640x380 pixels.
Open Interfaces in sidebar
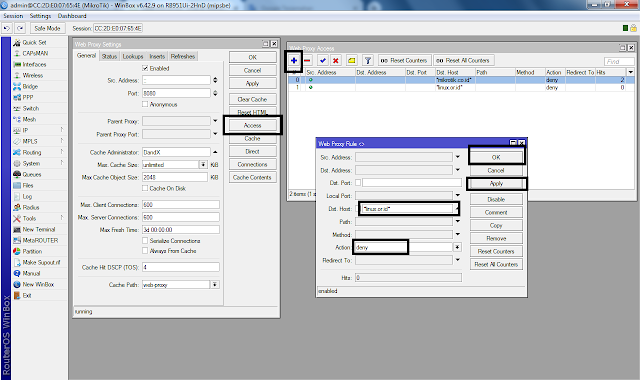coord(34,64)
